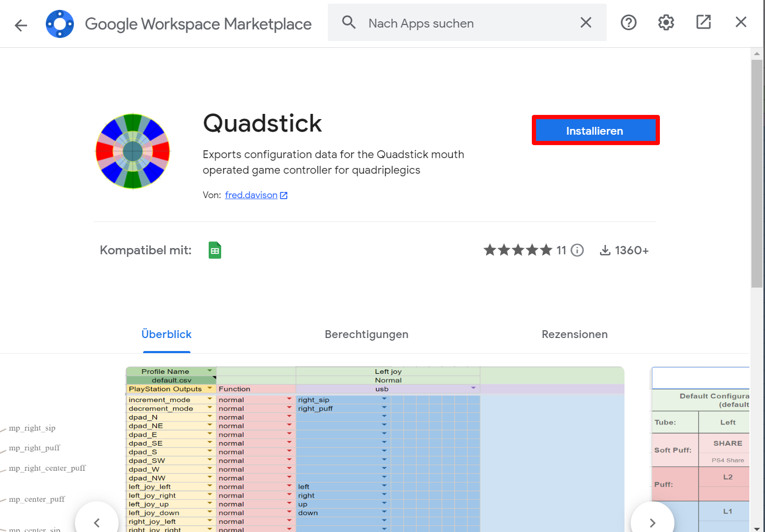Open the settings gear icon
The image size is (765, 532).
(666, 22)
